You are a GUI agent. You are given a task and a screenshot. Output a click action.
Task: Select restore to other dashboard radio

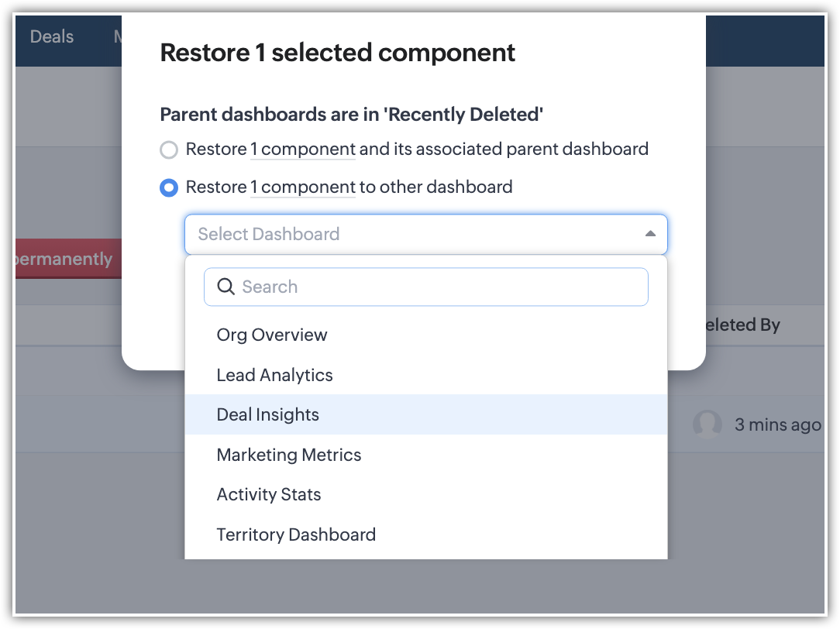(x=169, y=187)
